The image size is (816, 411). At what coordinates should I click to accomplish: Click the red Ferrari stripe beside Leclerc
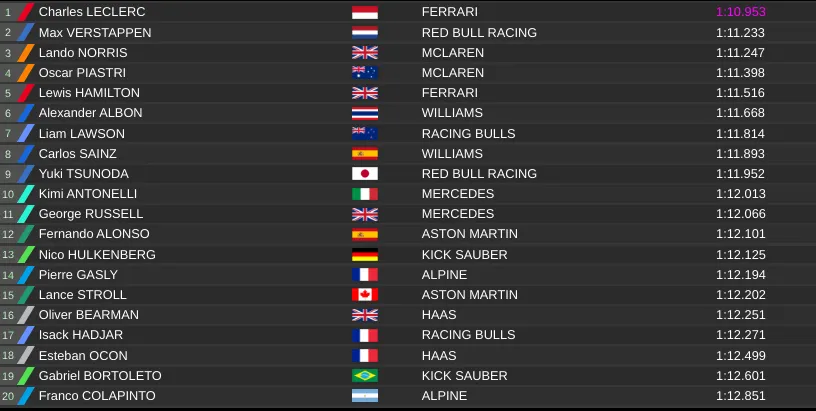[x=26, y=12]
